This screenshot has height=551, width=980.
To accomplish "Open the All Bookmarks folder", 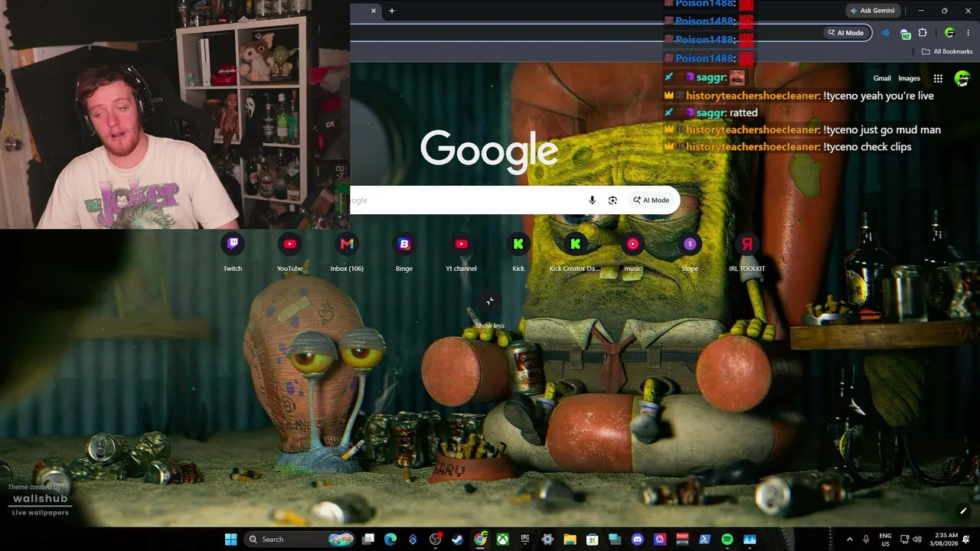I will coord(947,51).
